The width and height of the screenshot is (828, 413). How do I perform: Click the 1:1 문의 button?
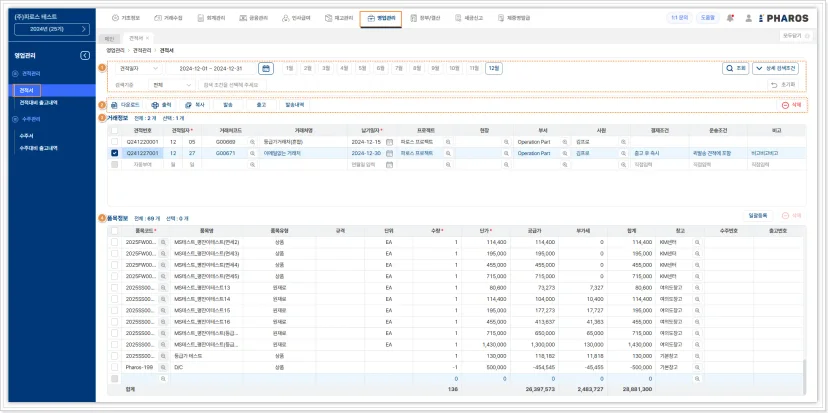pyautogui.click(x=679, y=18)
